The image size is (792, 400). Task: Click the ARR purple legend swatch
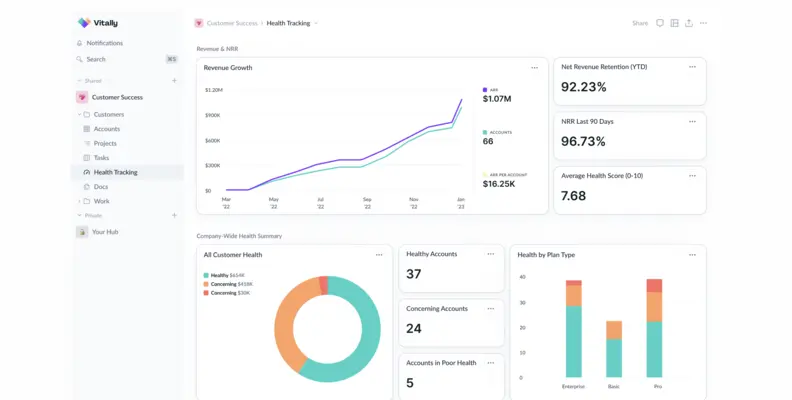485,90
